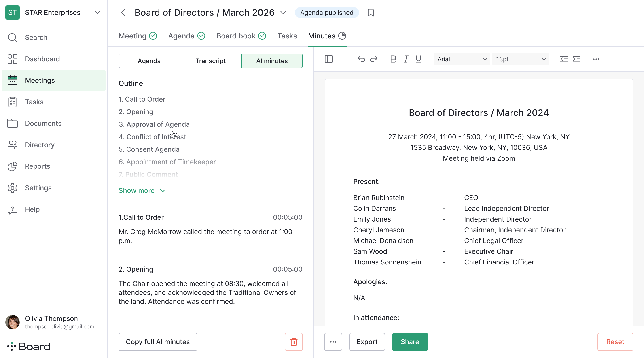Select Conflict of Interest outline item
The width and height of the screenshot is (644, 358).
152,137
